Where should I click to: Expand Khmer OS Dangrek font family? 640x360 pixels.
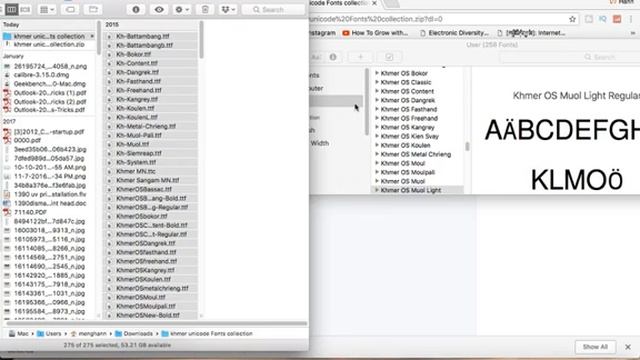click(x=377, y=100)
